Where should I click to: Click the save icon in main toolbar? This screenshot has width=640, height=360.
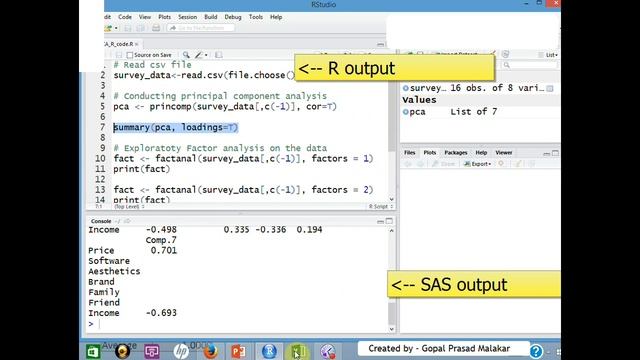128,28
